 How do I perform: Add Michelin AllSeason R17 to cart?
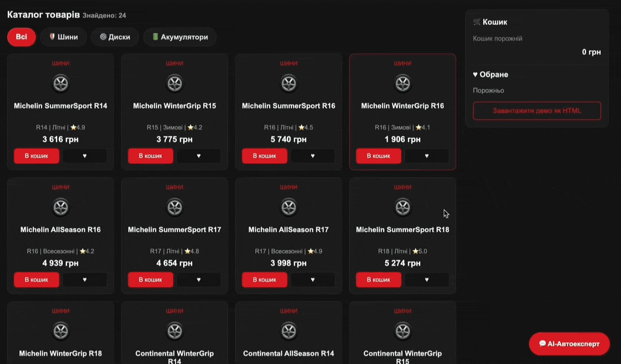pos(264,280)
